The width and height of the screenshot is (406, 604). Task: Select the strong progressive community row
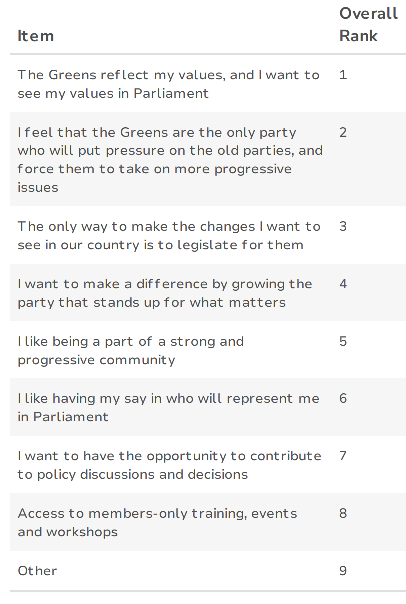pyautogui.click(x=208, y=350)
